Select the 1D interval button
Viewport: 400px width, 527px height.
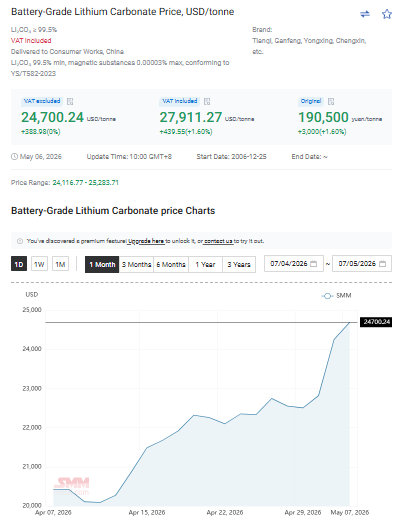(x=19, y=265)
